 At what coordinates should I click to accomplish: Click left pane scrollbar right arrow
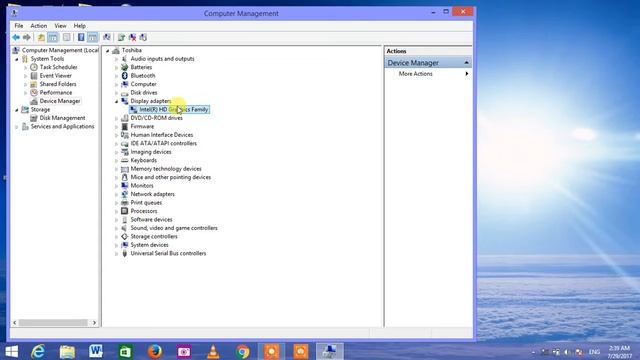pos(94,322)
